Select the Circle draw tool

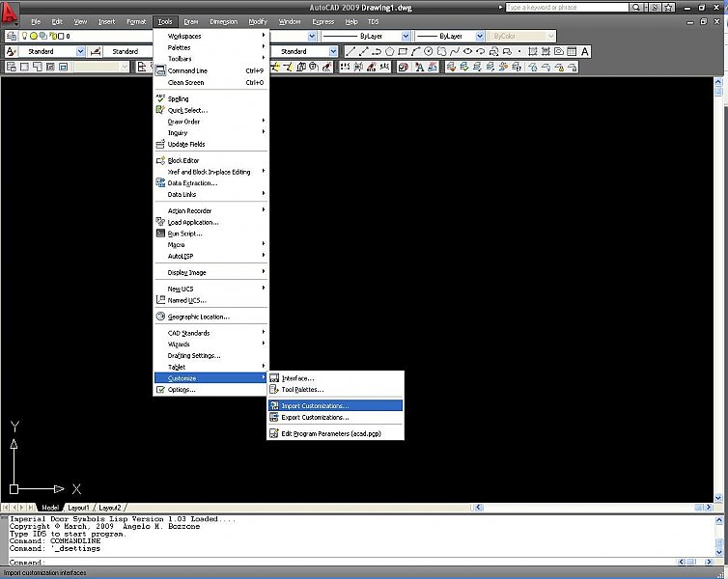[x=429, y=51]
